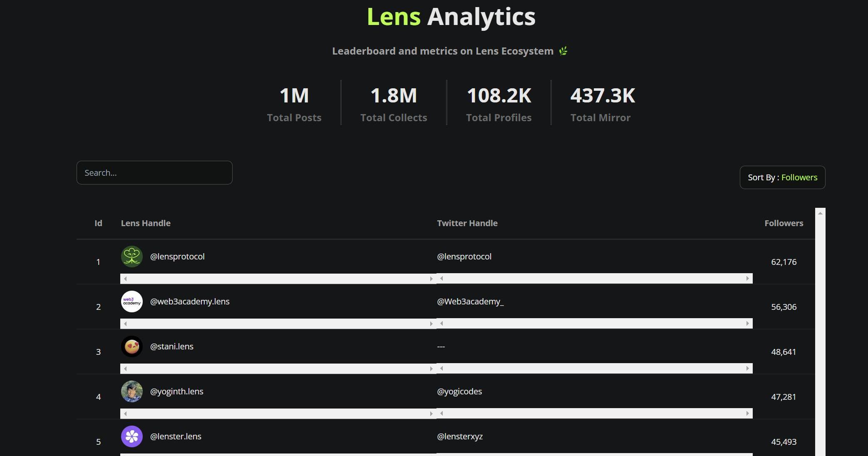Click right arrow under @web3academy.lens handle

(431, 324)
